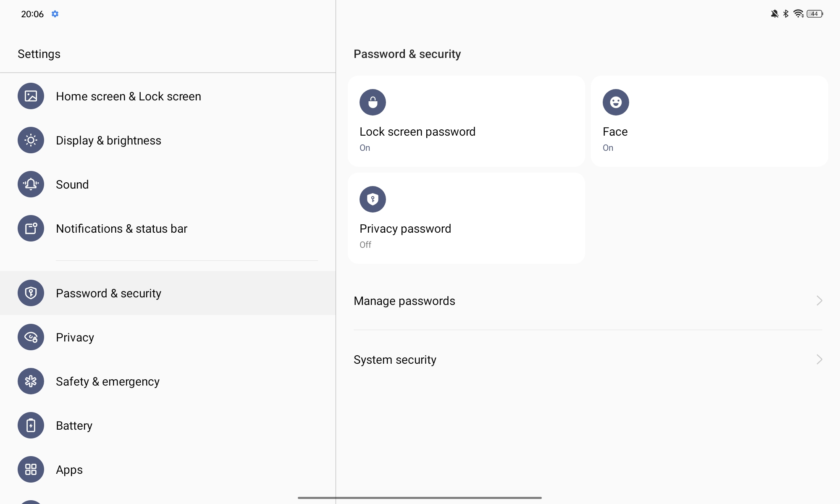The image size is (840, 504).
Task: Open Face unlock card showing On
Action: 709,121
